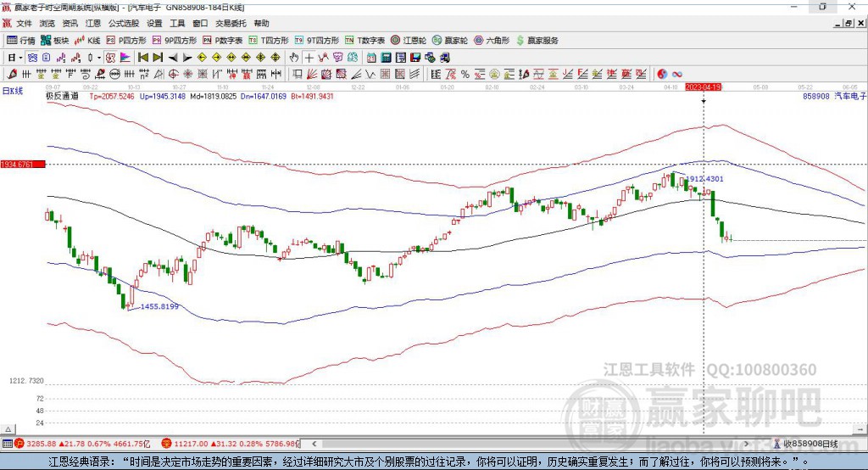The height and width of the screenshot is (470, 868).
Task: Click the 日K线 period label
Action: (x=13, y=91)
